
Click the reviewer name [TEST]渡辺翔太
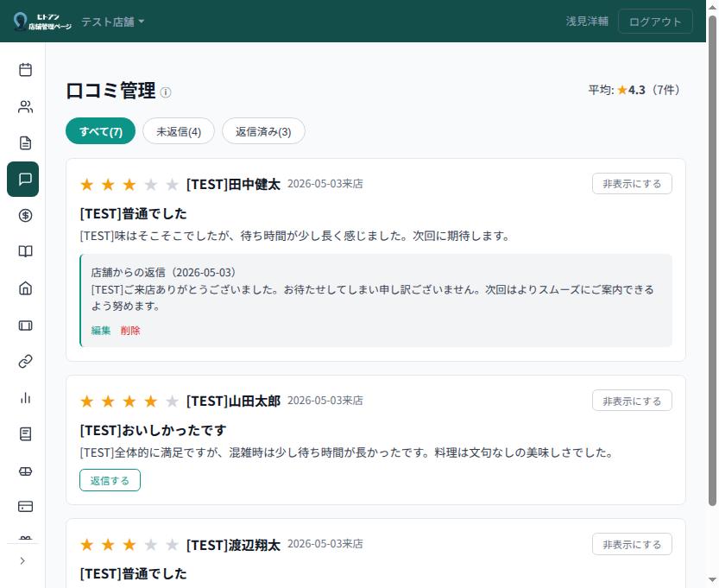click(x=233, y=545)
